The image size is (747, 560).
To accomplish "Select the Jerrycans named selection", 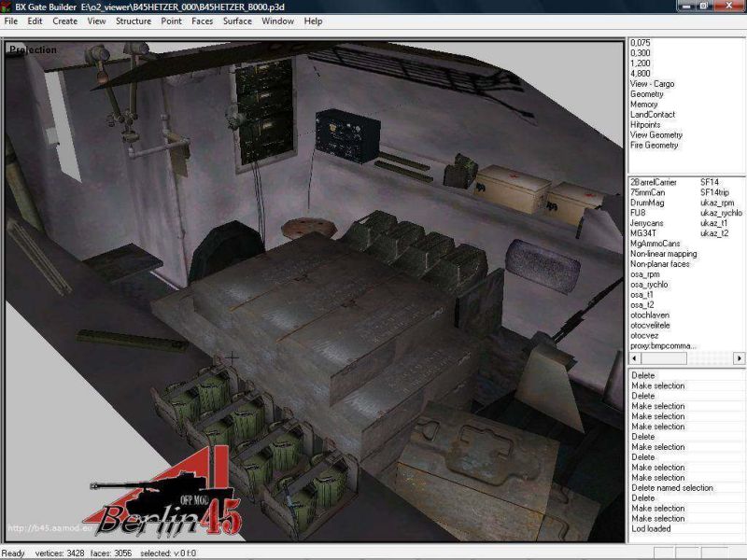I will click(x=647, y=223).
